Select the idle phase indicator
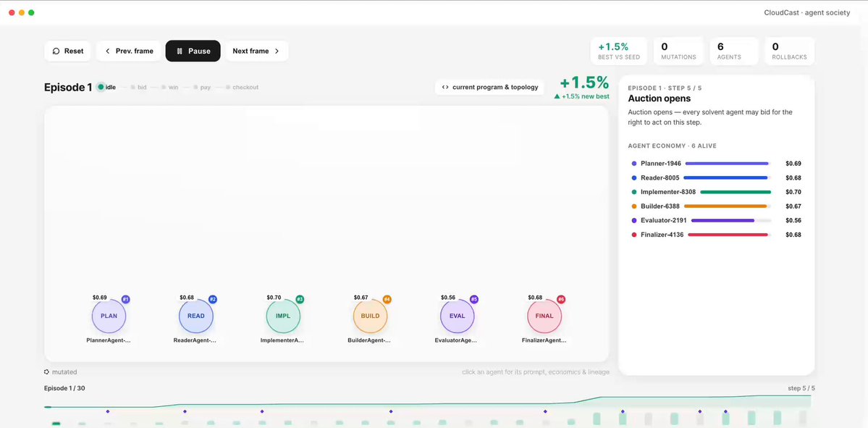The width and height of the screenshot is (868, 428). pos(106,87)
